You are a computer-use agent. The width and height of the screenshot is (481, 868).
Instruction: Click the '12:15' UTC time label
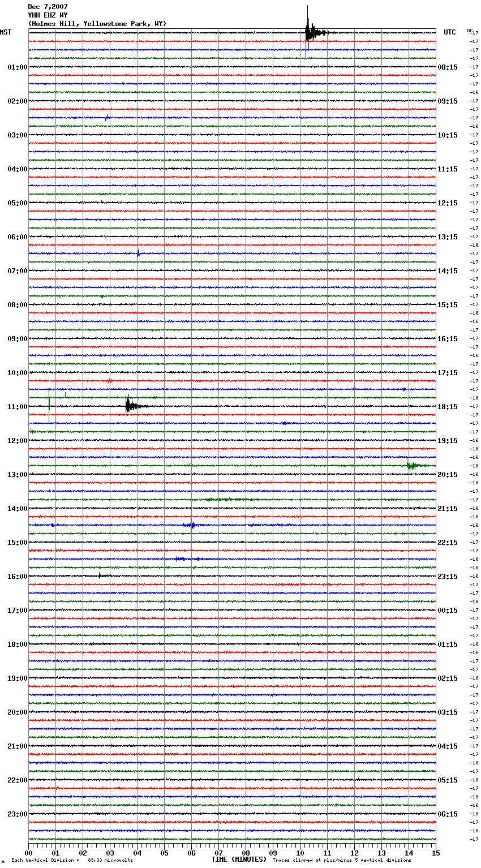tap(448, 203)
